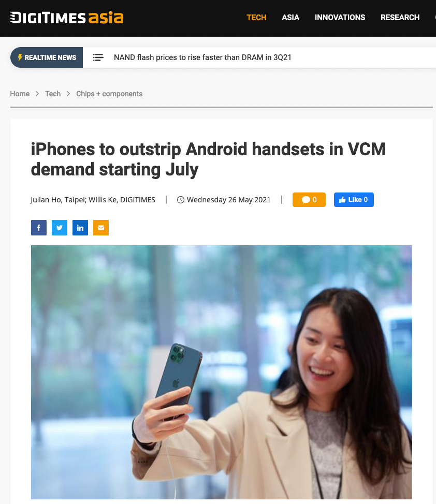The height and width of the screenshot is (504, 436).
Task: Open the INNOVATIONS menu item
Action: pyautogui.click(x=340, y=18)
